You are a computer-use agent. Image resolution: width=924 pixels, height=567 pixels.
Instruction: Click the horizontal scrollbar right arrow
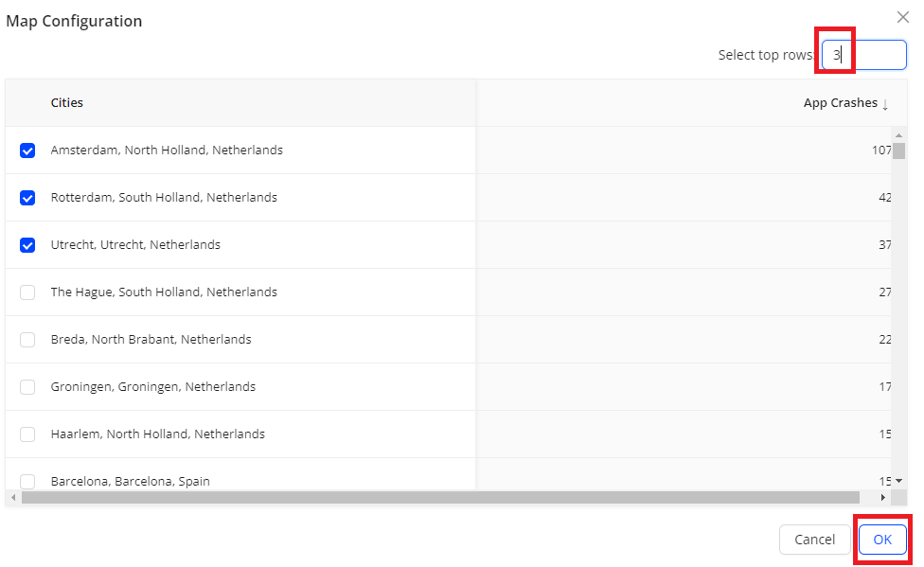(882, 497)
